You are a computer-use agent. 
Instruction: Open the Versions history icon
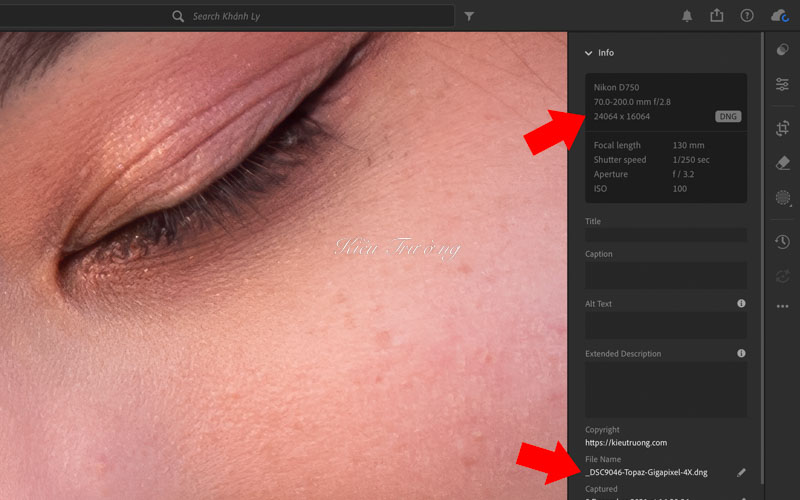pyautogui.click(x=783, y=241)
